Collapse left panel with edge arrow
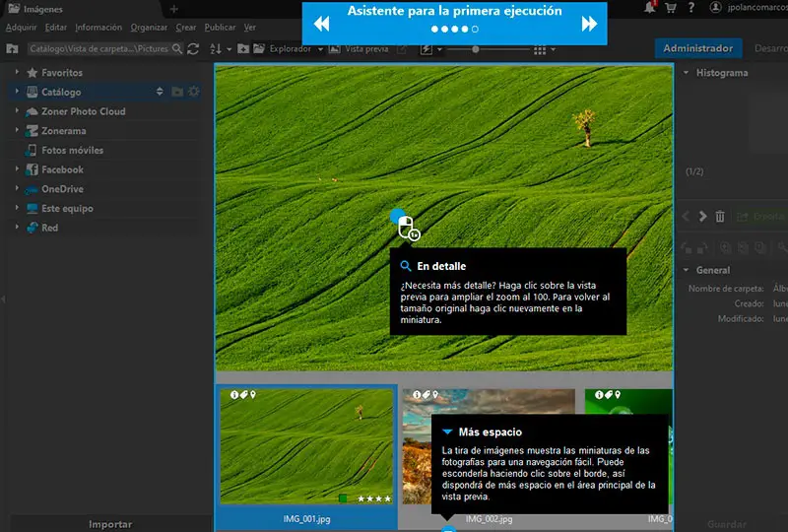The image size is (788, 532). (x=3, y=299)
